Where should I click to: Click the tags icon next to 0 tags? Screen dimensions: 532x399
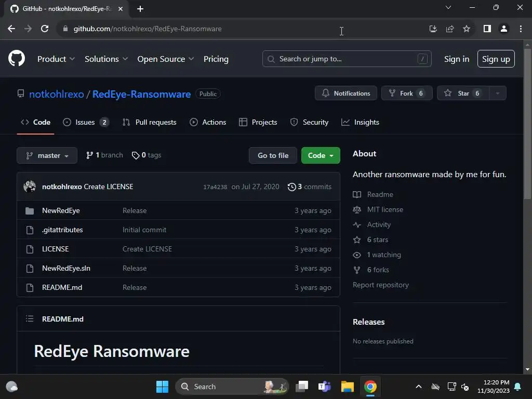click(136, 155)
